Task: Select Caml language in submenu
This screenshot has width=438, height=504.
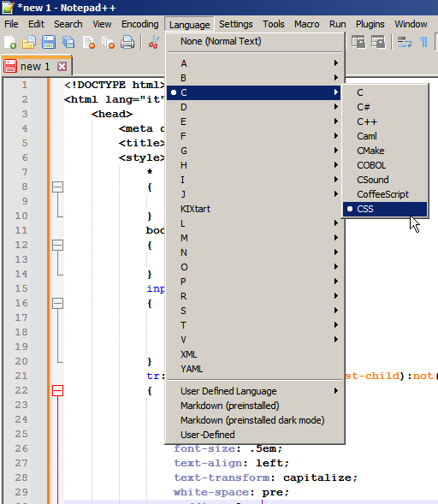Action: [x=385, y=136]
